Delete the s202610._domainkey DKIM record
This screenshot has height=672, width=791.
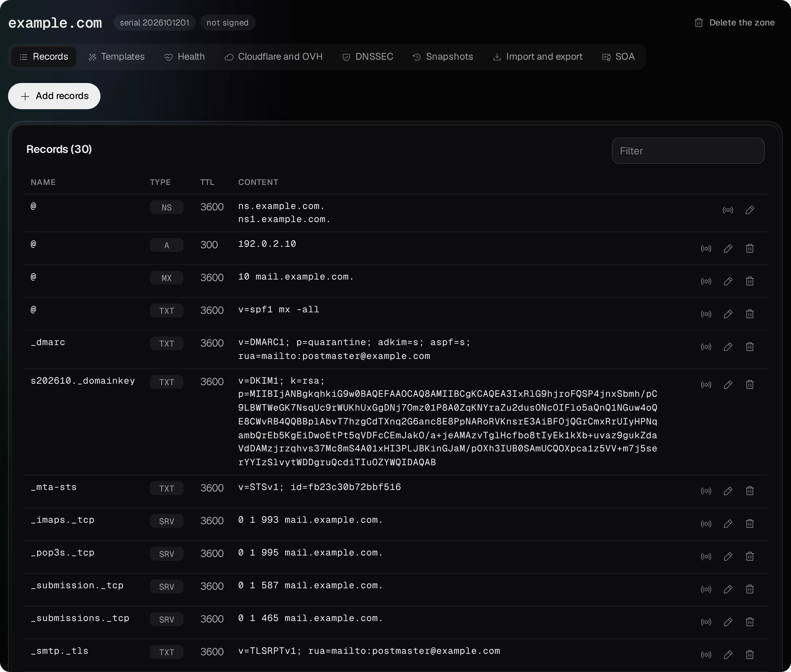(750, 384)
